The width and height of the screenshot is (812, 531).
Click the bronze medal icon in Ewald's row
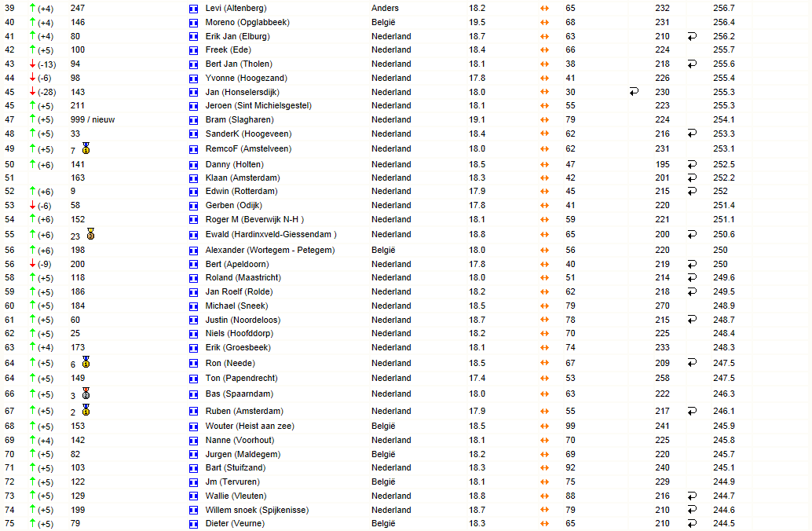point(90,233)
